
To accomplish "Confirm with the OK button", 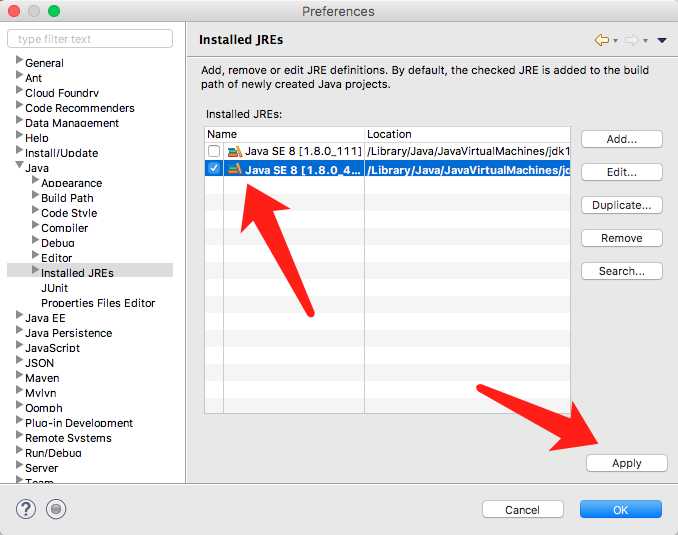I will (x=620, y=510).
